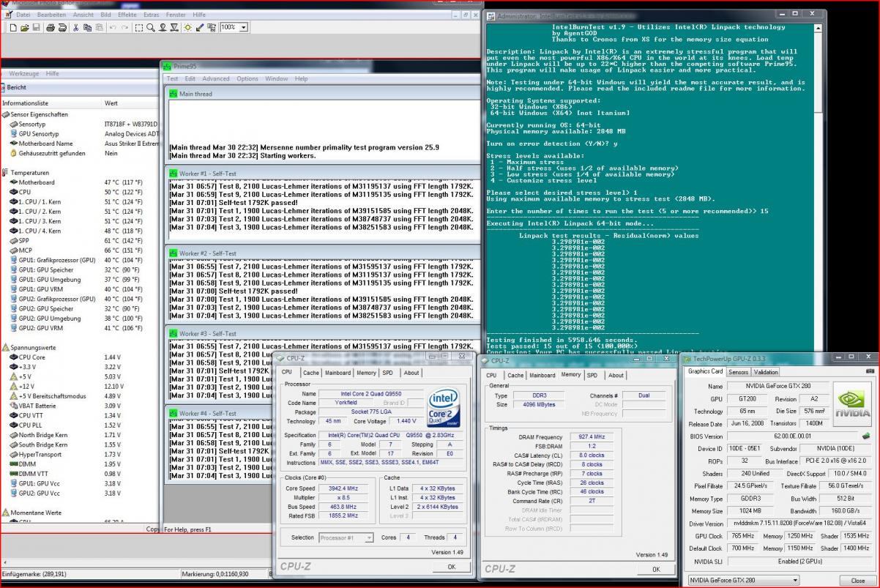880x588 pixels.
Task: Click OK in the CPU-Z processor window
Action: [x=451, y=567]
